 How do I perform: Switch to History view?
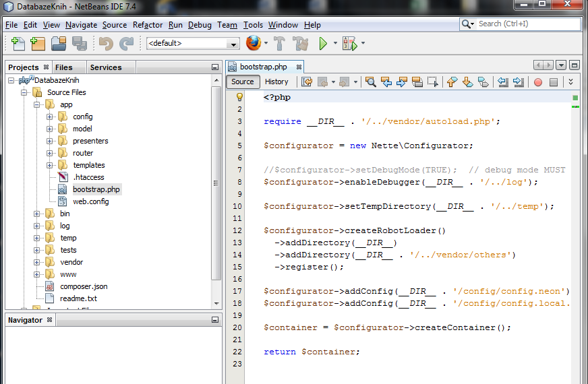click(x=276, y=82)
